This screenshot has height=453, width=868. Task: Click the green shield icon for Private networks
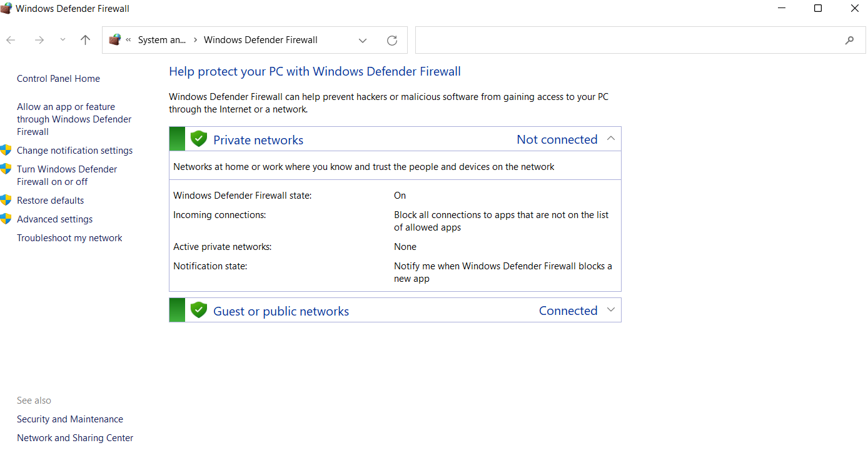pos(199,139)
